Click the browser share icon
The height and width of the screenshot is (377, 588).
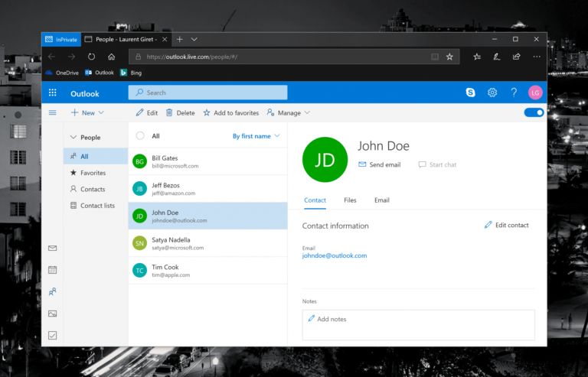[516, 57]
